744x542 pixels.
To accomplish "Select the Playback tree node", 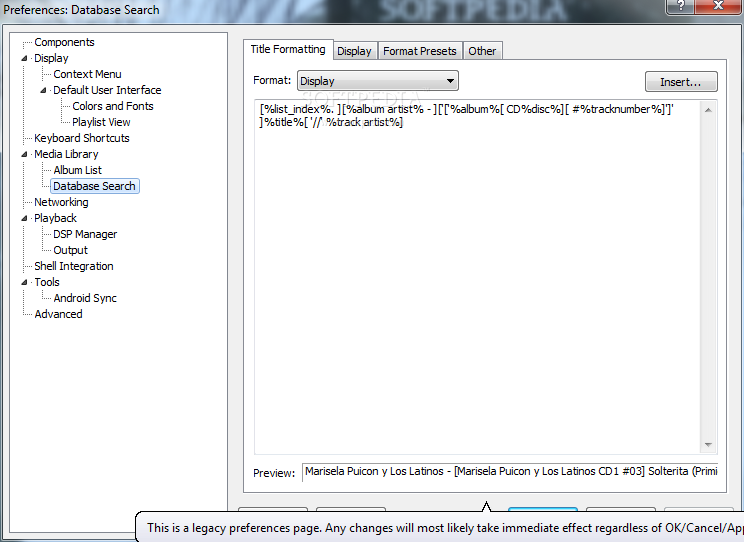I will [x=55, y=218].
